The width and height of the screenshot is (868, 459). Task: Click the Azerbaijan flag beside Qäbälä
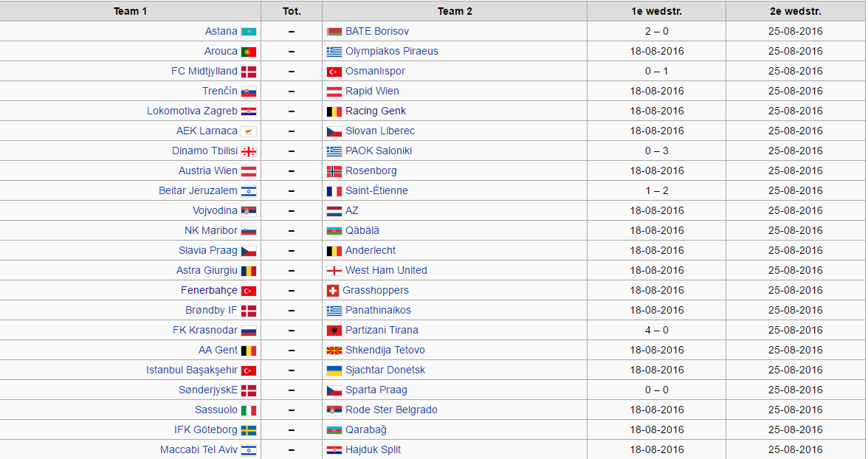(334, 232)
